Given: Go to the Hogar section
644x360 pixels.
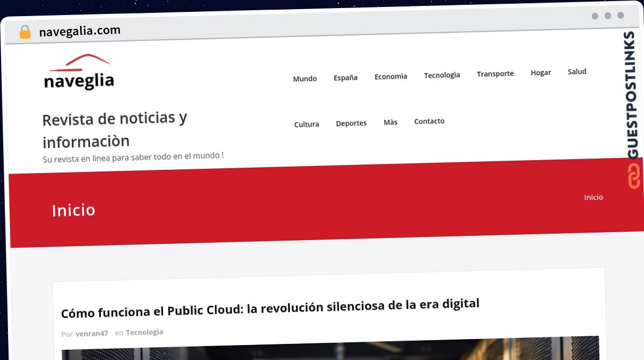Looking at the screenshot, I should point(541,73).
